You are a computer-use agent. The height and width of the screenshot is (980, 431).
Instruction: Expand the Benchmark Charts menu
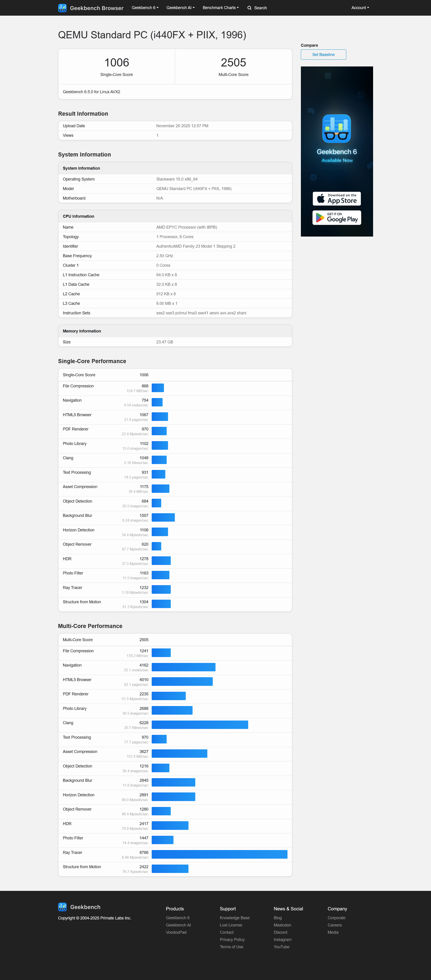[220, 8]
